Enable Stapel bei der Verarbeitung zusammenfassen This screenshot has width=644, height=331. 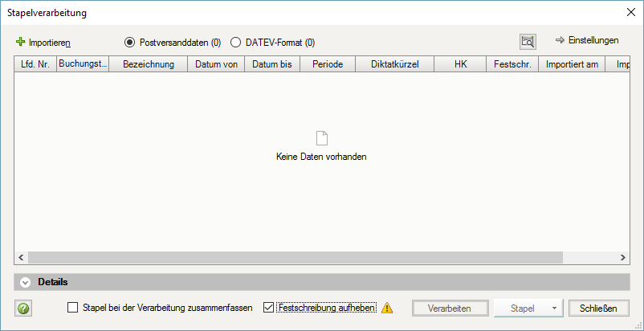[x=73, y=308]
